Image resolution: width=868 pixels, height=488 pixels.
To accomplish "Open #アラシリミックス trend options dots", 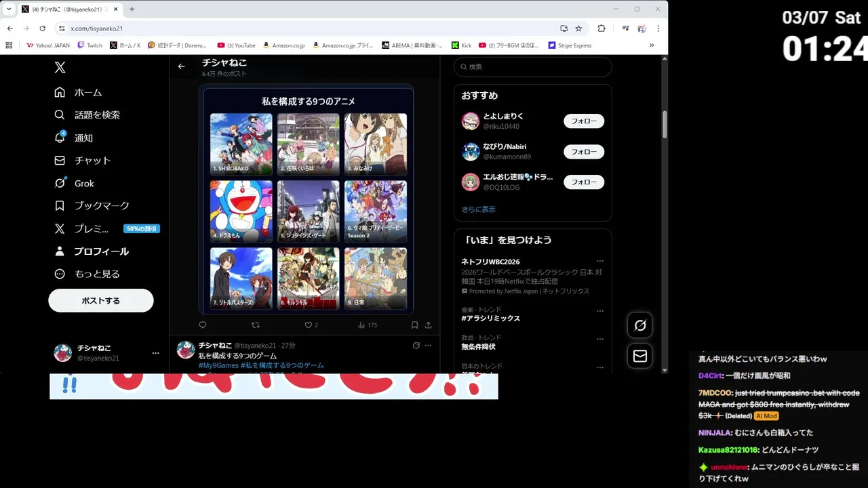I will point(600,311).
